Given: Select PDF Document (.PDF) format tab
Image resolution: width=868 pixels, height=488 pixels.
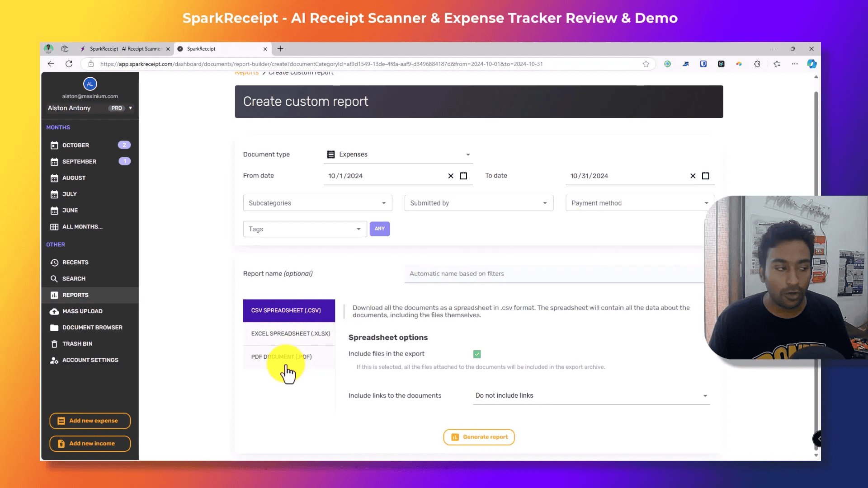Looking at the screenshot, I should [x=289, y=357].
